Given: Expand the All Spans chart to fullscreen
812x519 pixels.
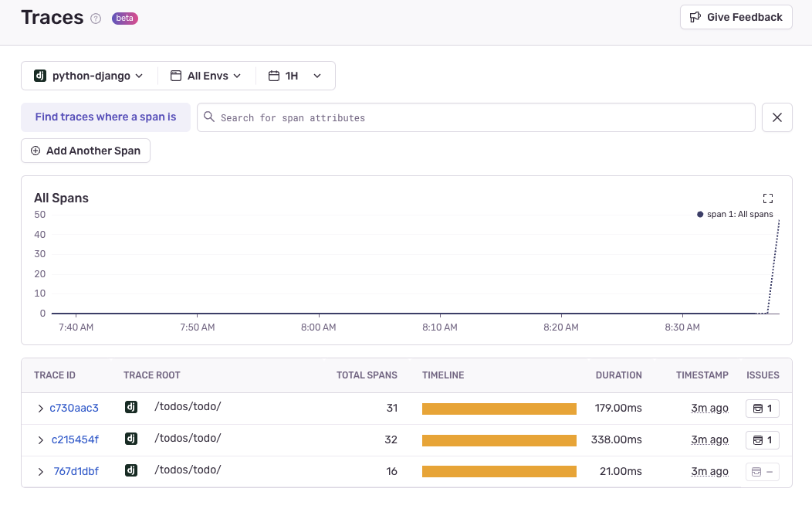Looking at the screenshot, I should (768, 198).
